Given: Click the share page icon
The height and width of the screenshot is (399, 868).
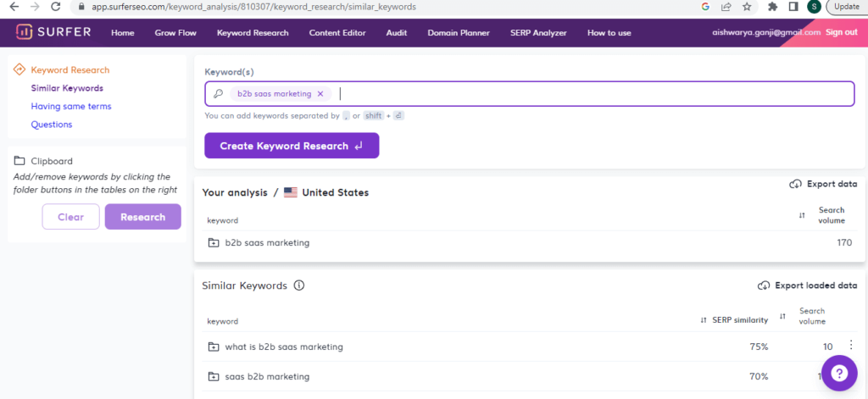Looking at the screenshot, I should coord(726,7).
